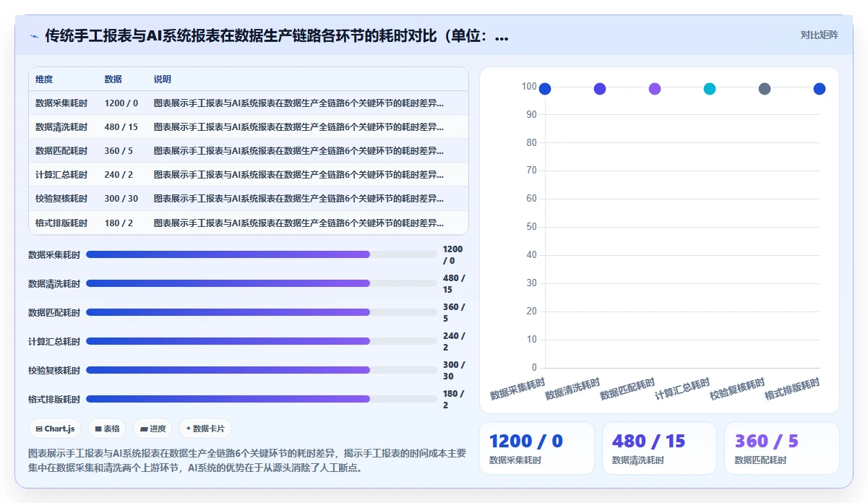
Task: Click the summary paragraph below the chips
Action: [247, 460]
